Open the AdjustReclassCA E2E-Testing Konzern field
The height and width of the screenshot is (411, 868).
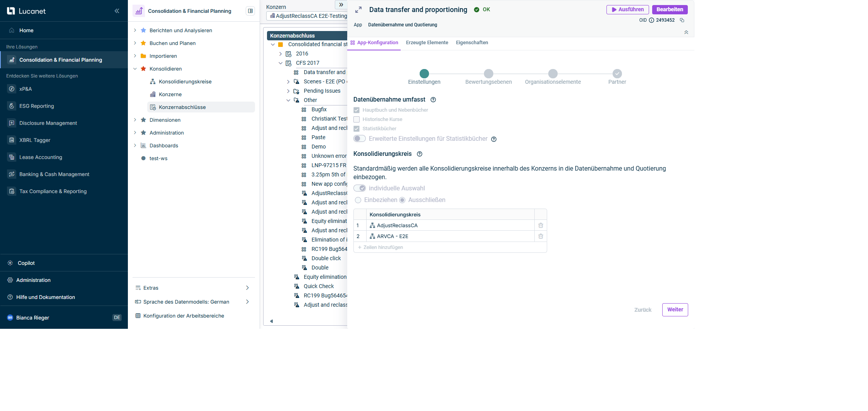click(x=307, y=16)
